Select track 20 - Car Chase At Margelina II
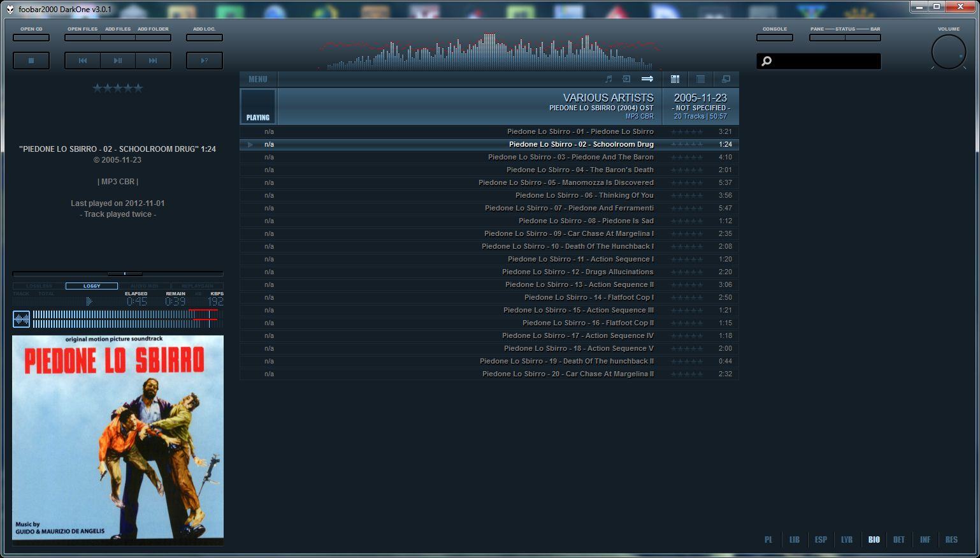Viewport: 980px width, 558px height. click(489, 374)
